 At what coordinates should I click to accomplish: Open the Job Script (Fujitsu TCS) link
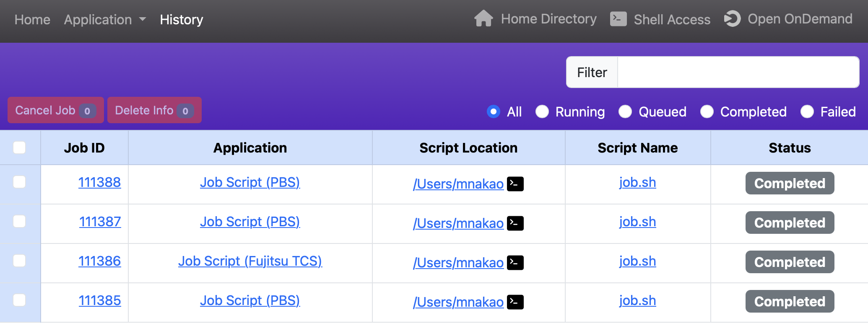point(250,261)
